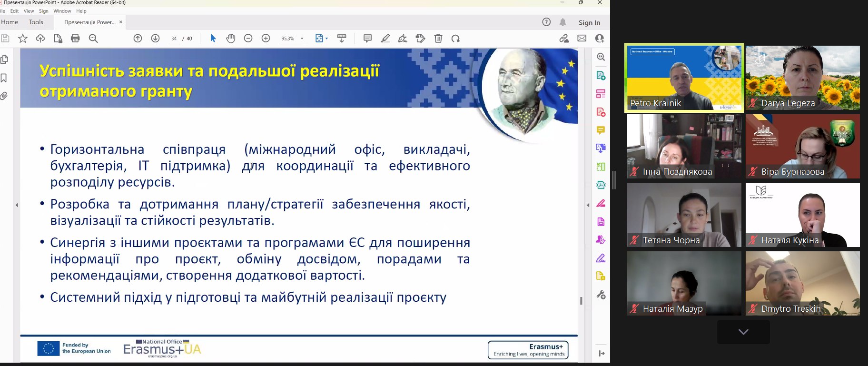
Task: Add a sticky note comment
Action: [x=367, y=39]
